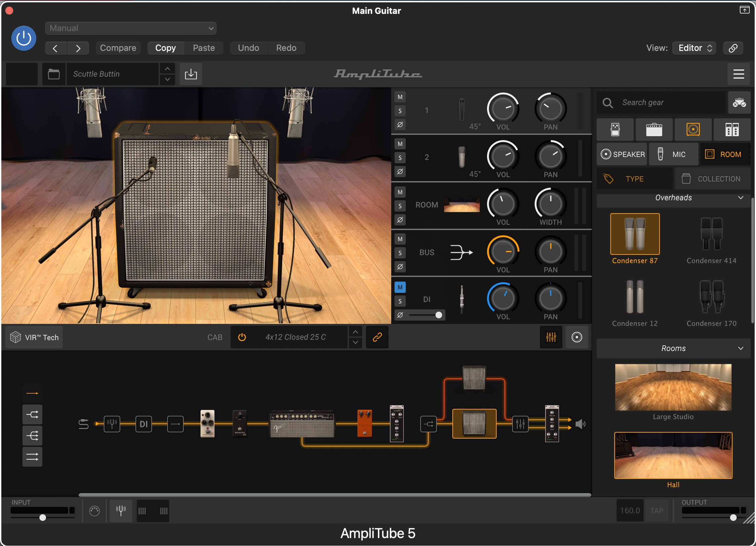Invert phase on ROOM channel
This screenshot has height=546, width=756.
(400, 220)
